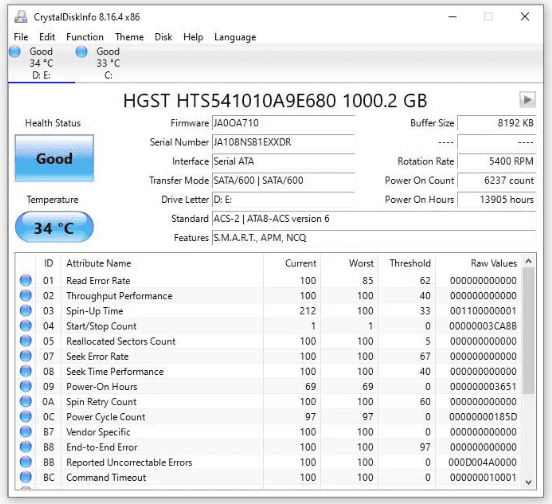Open the Help menu

pos(193,37)
